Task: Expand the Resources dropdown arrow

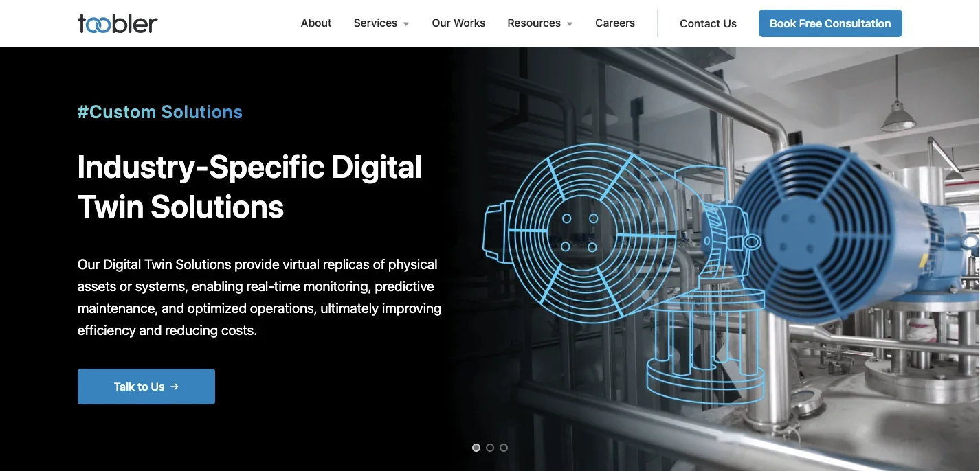Action: tap(569, 24)
